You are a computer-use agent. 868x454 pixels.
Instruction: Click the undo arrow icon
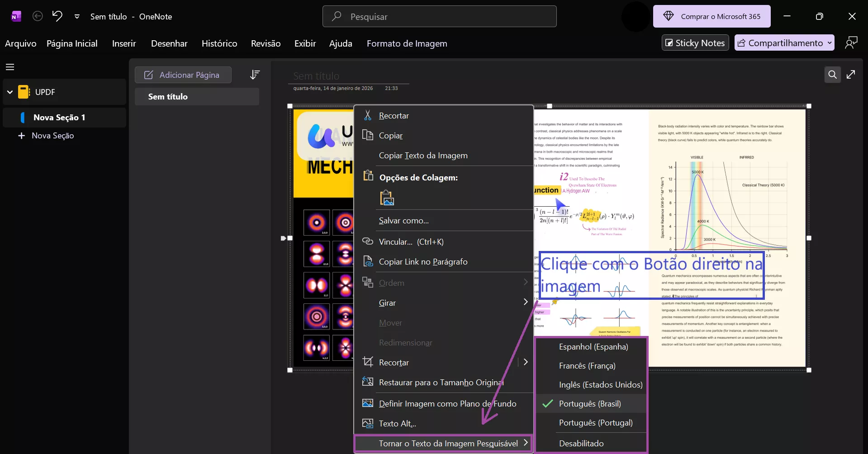tap(57, 16)
